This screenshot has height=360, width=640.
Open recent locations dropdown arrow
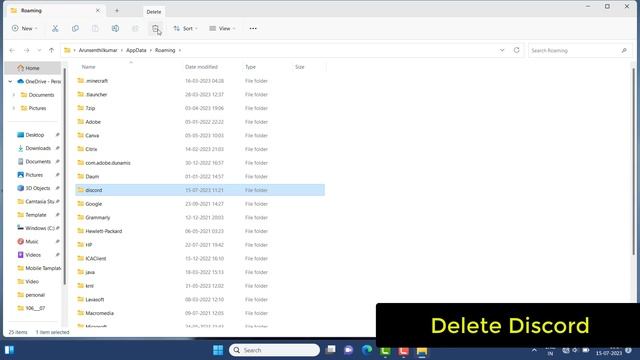coord(39,50)
